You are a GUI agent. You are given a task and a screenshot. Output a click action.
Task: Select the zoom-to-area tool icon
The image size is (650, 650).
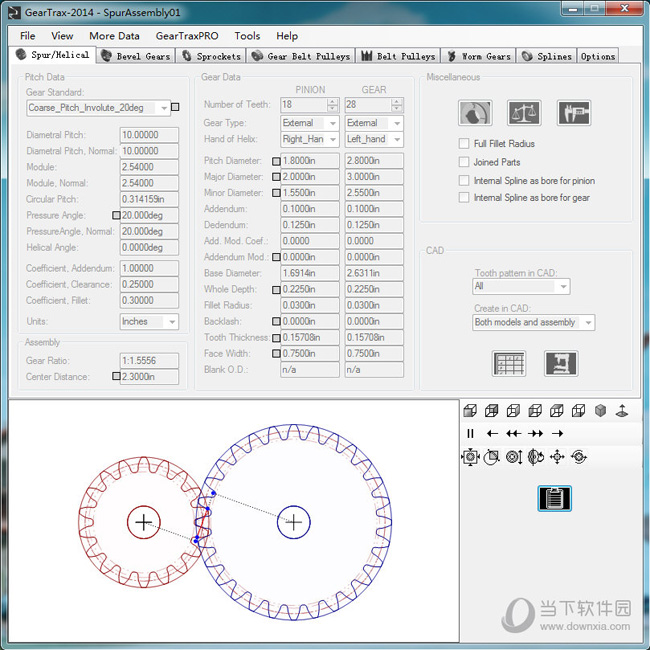(x=492, y=457)
